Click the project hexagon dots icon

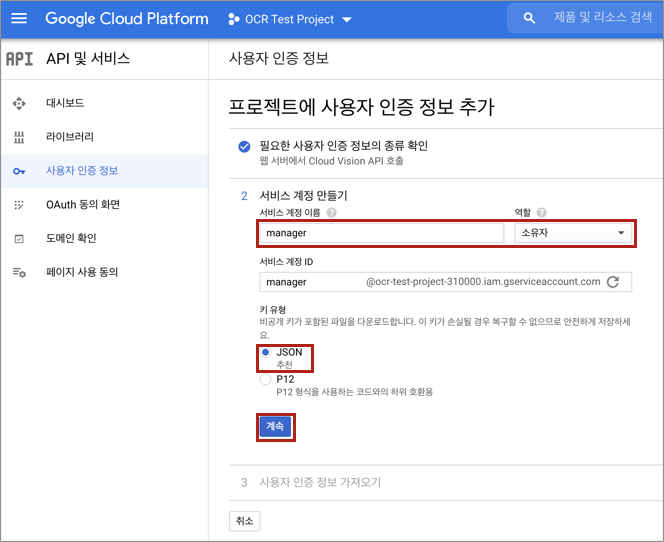point(233,19)
